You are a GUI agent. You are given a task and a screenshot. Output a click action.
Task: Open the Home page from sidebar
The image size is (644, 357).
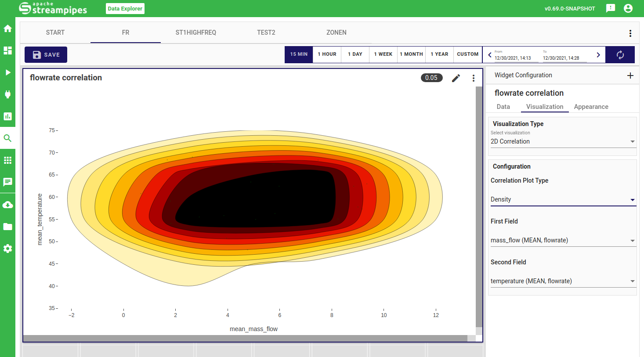[x=7, y=29]
